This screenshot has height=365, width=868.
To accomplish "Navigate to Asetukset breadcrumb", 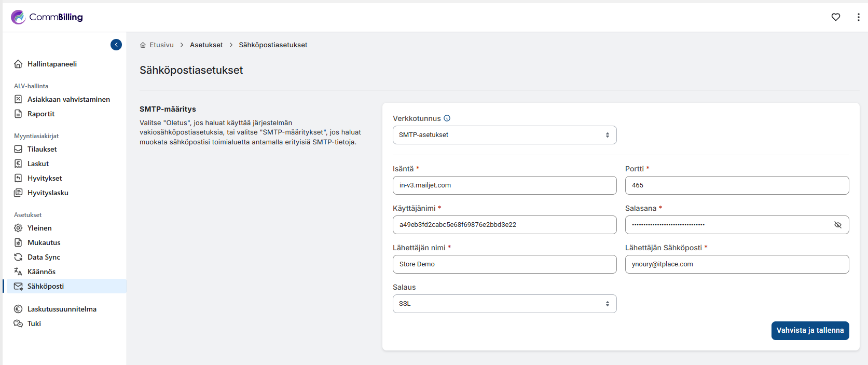I will [x=206, y=45].
